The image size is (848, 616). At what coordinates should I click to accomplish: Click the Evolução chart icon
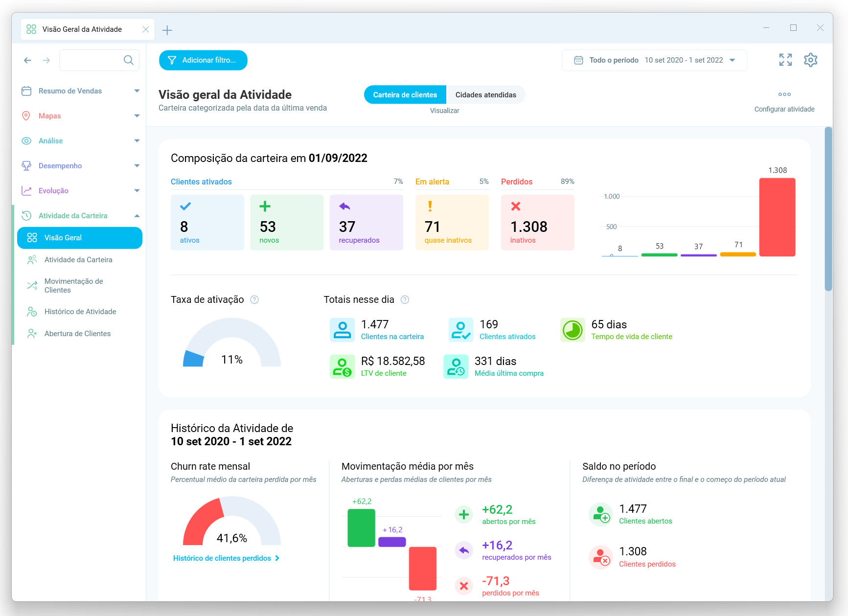pyautogui.click(x=27, y=190)
